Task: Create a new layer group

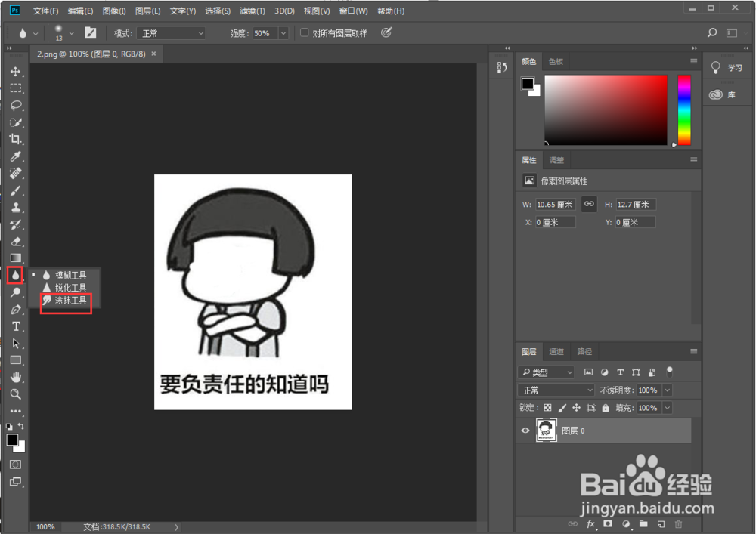Action: [x=643, y=524]
